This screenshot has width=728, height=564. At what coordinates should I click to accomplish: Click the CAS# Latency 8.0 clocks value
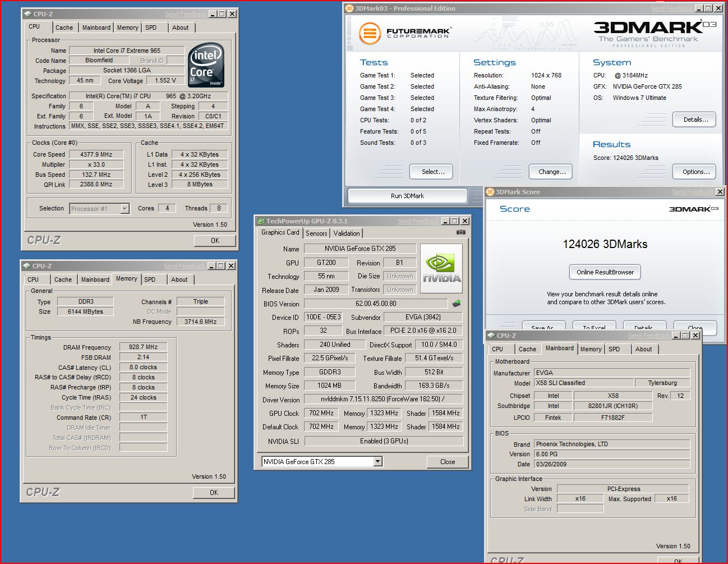point(144,367)
